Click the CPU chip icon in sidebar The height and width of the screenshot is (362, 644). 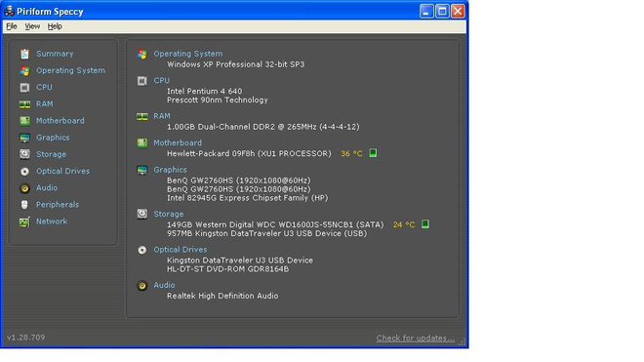click(24, 88)
